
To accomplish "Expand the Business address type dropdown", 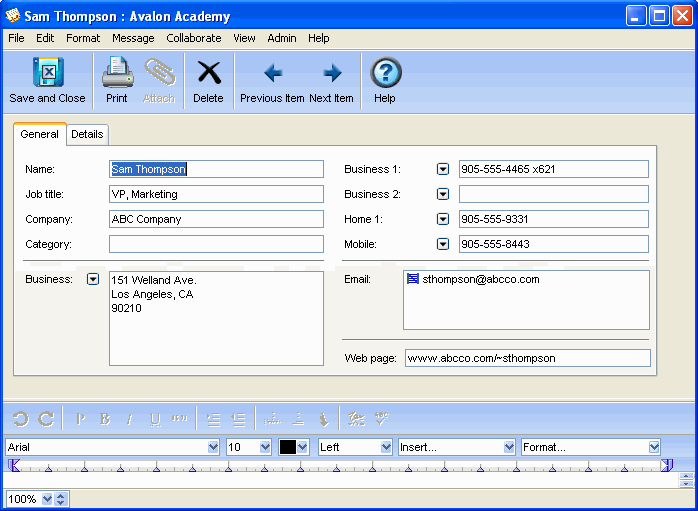I will [x=93, y=280].
